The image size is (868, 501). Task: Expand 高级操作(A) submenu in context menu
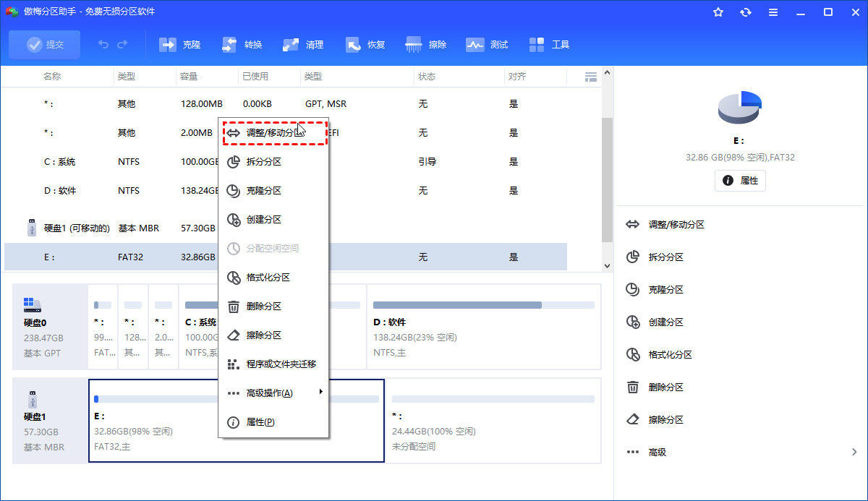[273, 393]
